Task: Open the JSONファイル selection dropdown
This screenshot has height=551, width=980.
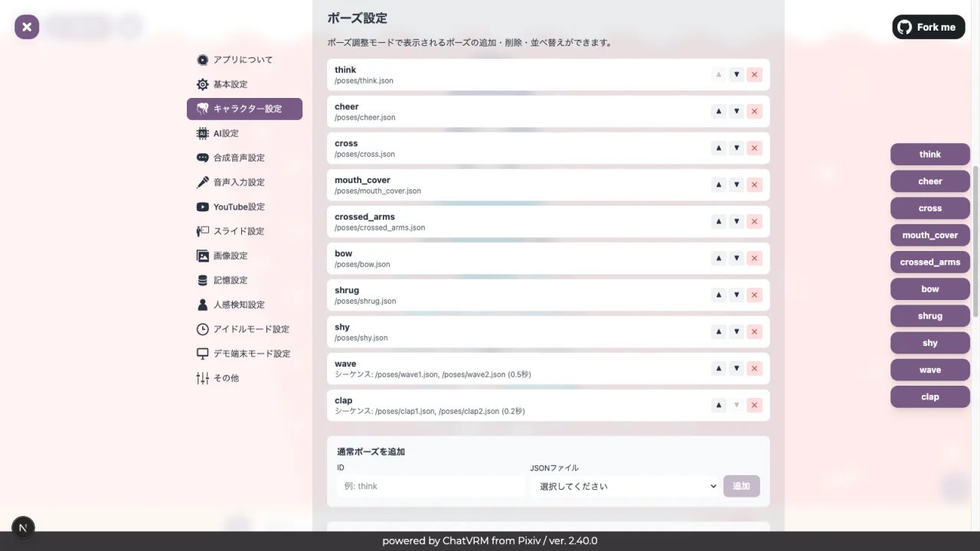Action: click(626, 486)
